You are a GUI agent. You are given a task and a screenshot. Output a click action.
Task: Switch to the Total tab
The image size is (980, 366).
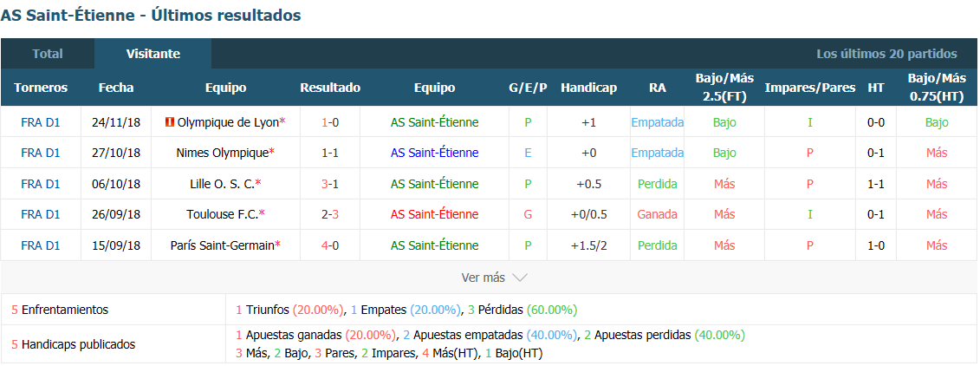point(48,54)
